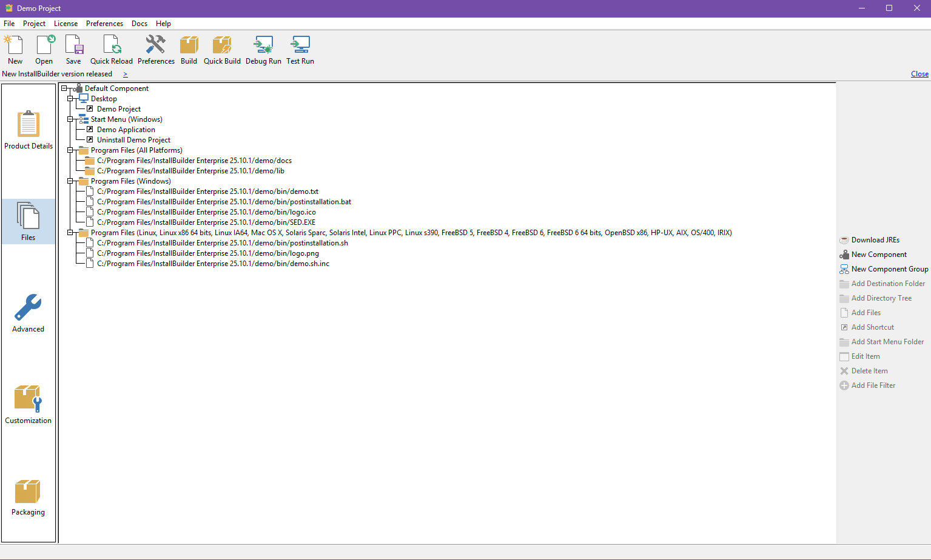
Task: Select the postinstallation.bat file entry
Action: click(x=224, y=202)
